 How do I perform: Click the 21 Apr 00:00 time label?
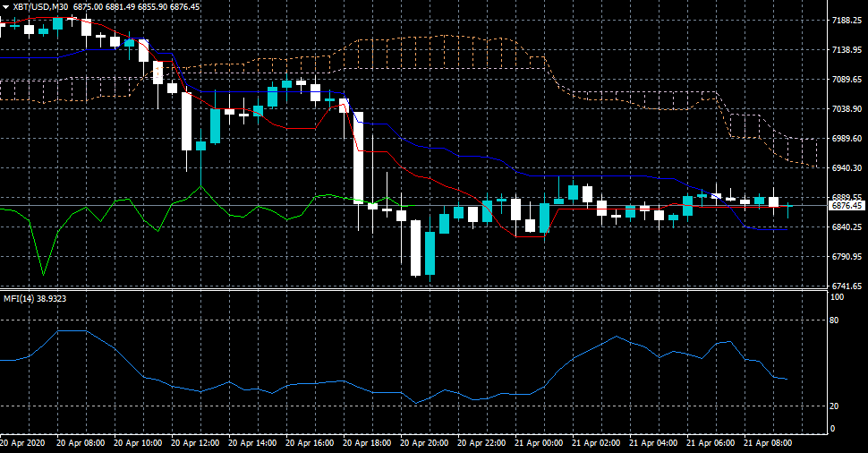point(540,443)
